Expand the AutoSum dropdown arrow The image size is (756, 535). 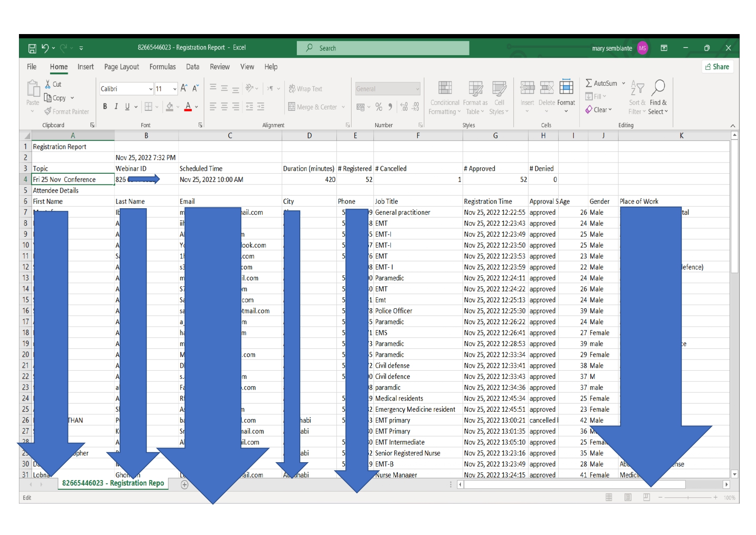(x=623, y=83)
